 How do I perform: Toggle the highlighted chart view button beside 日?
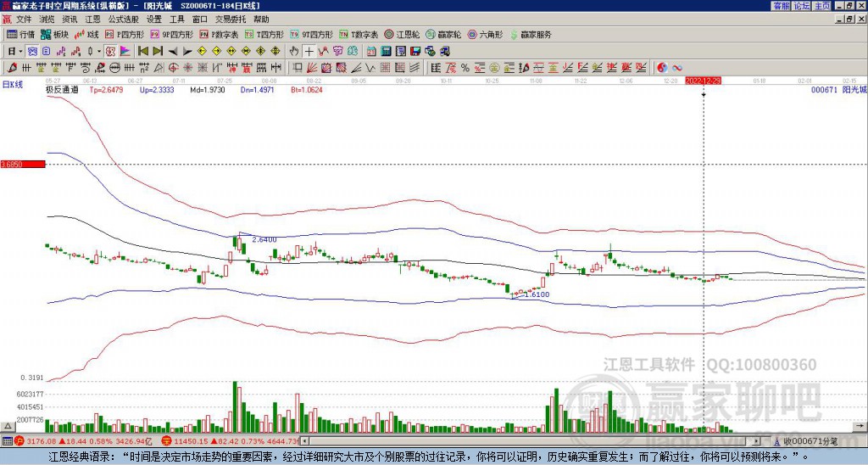pos(31,51)
